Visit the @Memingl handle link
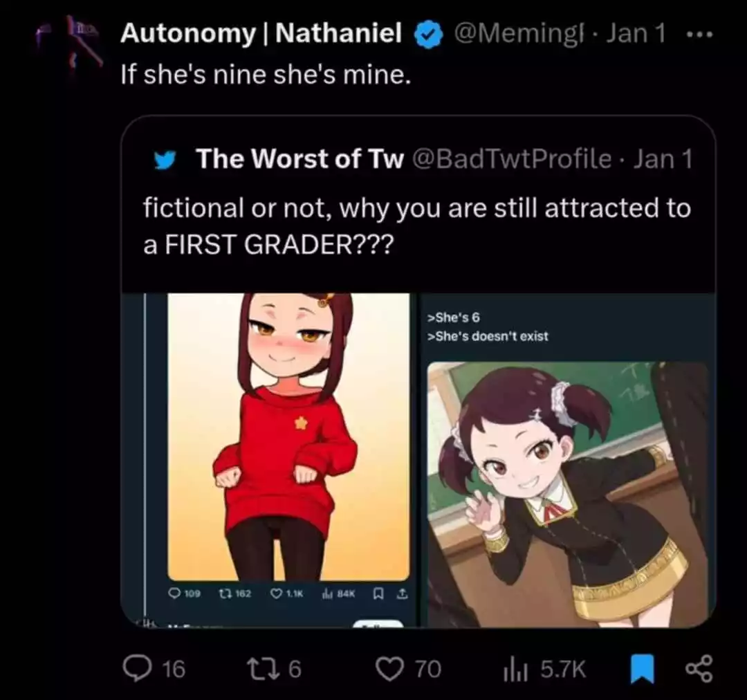 click(x=519, y=33)
